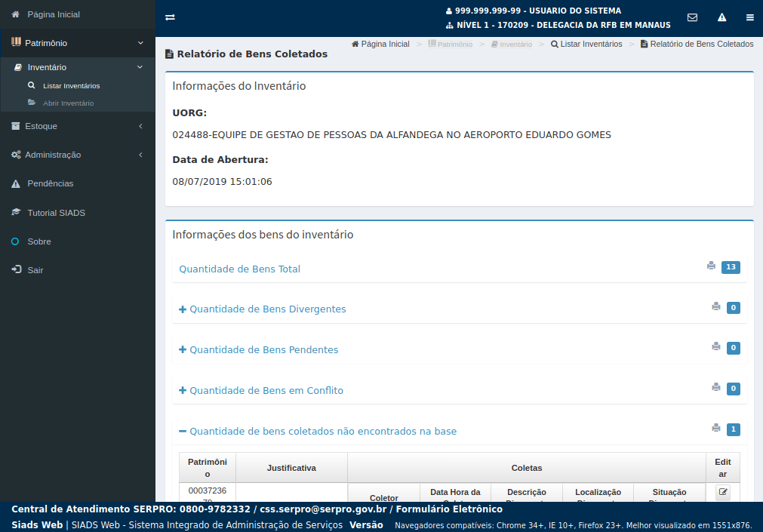The height and width of the screenshot is (532, 763).
Task: Open the hamburger menu in the header
Action: point(750,17)
